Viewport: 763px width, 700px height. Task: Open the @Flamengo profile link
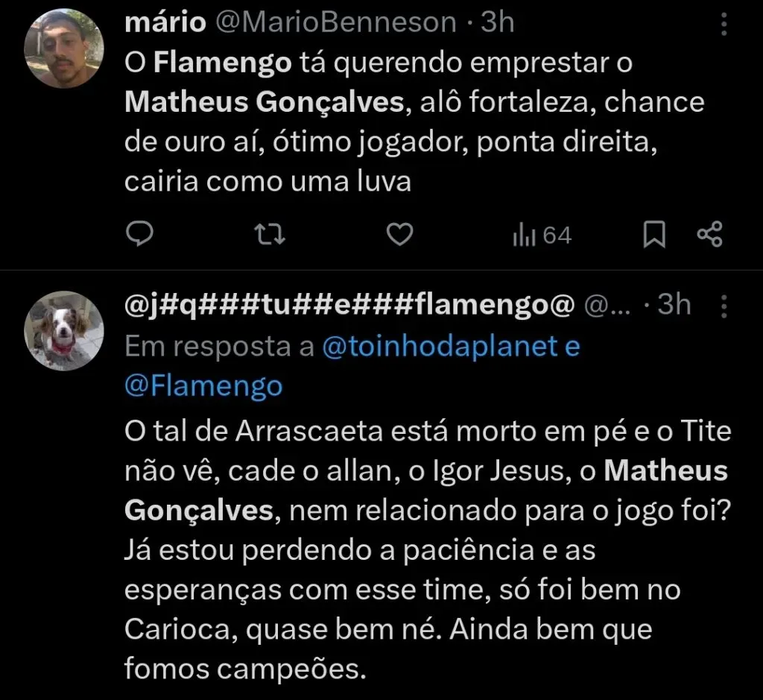coord(203,386)
